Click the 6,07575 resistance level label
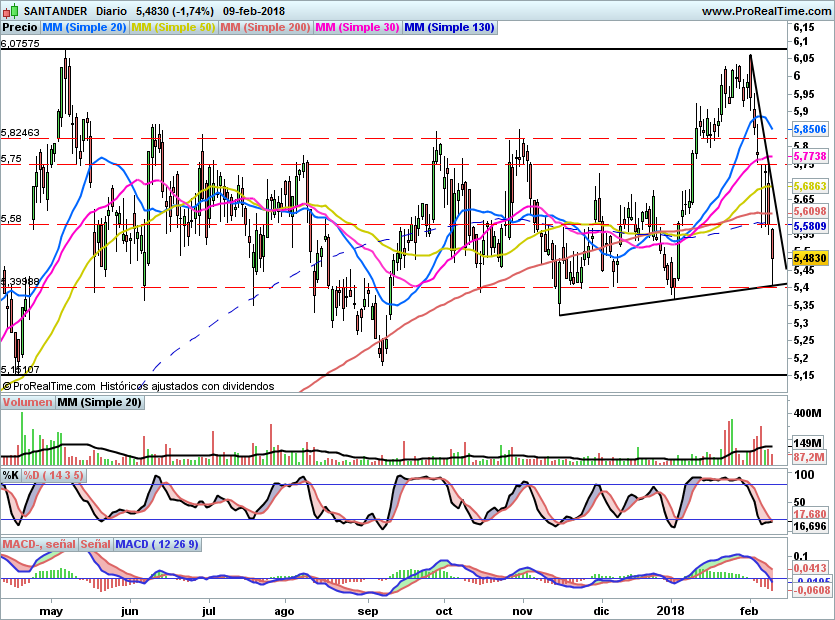The image size is (835, 620). [20, 44]
